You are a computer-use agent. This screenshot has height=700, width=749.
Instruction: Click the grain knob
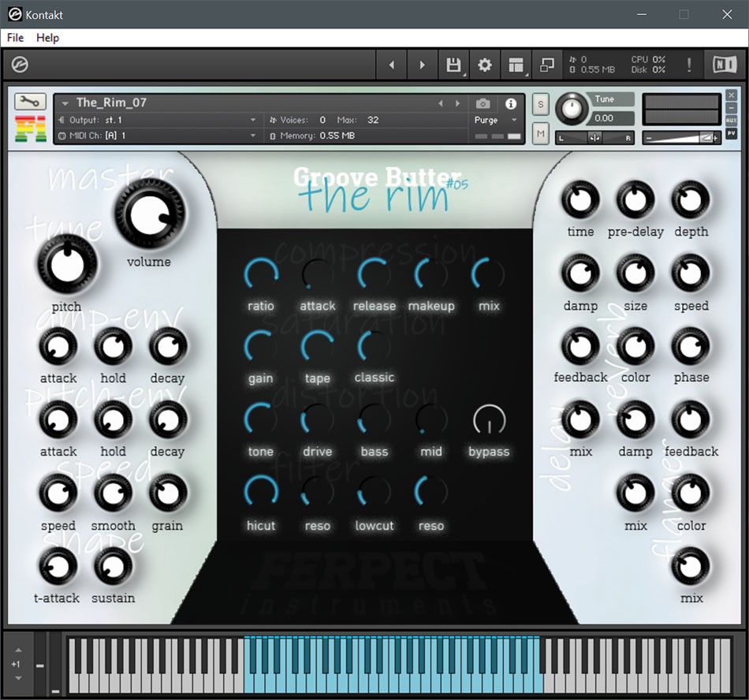[x=168, y=493]
